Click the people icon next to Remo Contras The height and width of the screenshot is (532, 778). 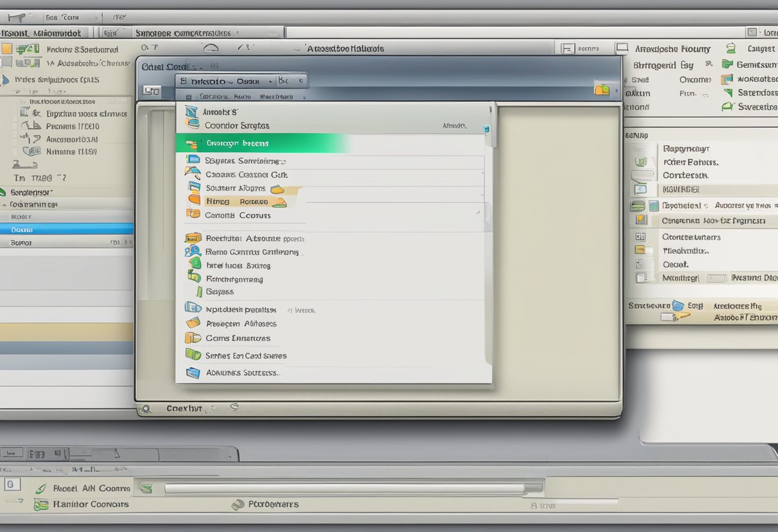[x=193, y=251]
